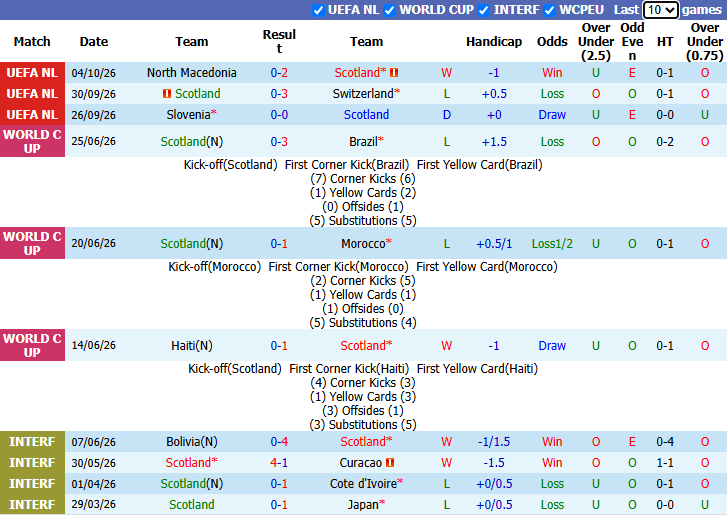Open Morocco team link

[363, 243]
